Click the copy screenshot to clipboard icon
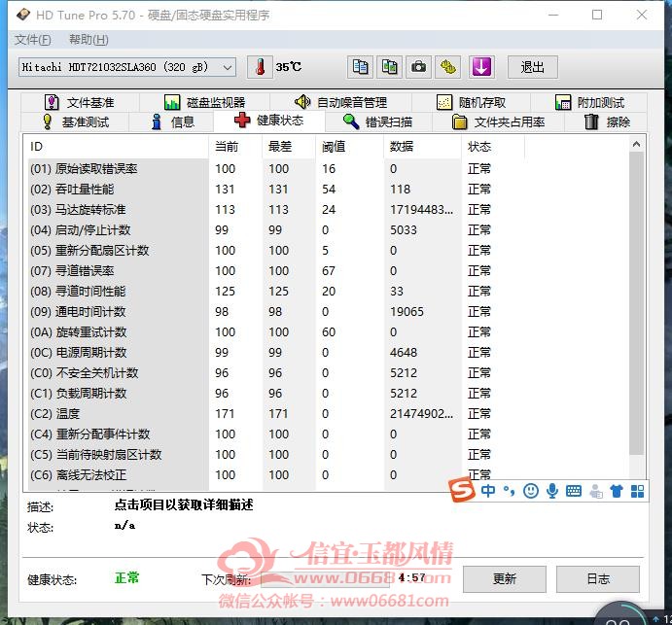This screenshot has width=672, height=625. [x=389, y=67]
